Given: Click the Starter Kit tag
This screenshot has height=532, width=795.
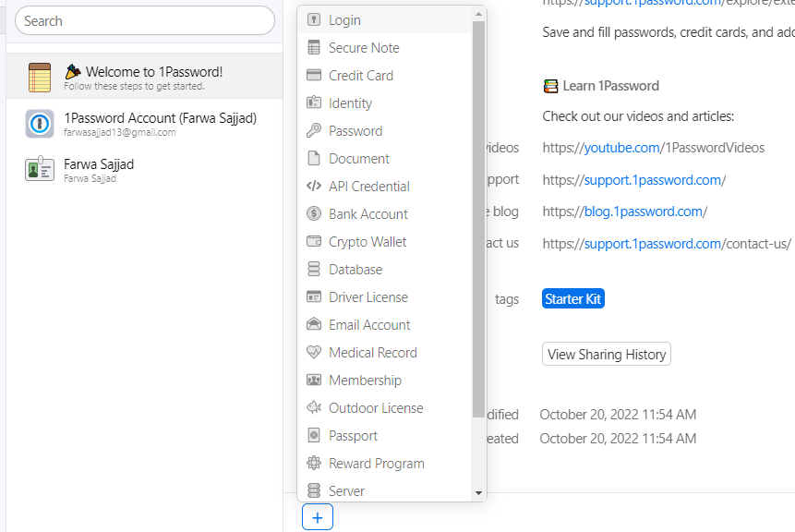Looking at the screenshot, I should [573, 299].
